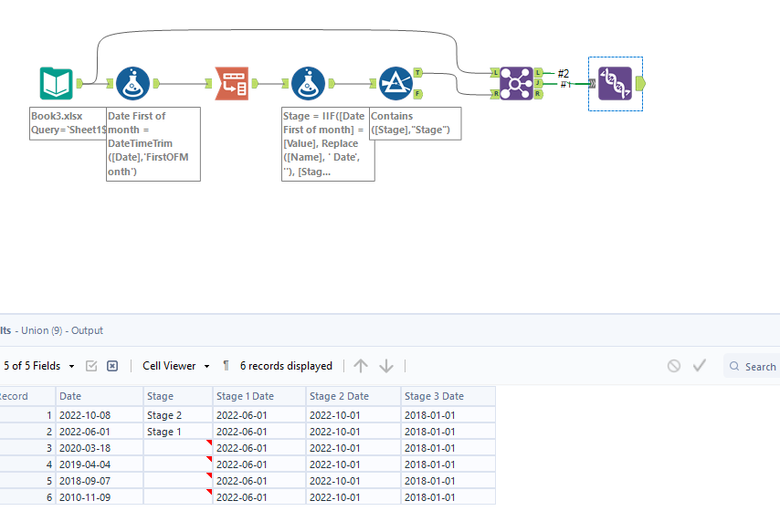The width and height of the screenshot is (780, 532).
Task: Click inside the Search field
Action: (x=756, y=365)
